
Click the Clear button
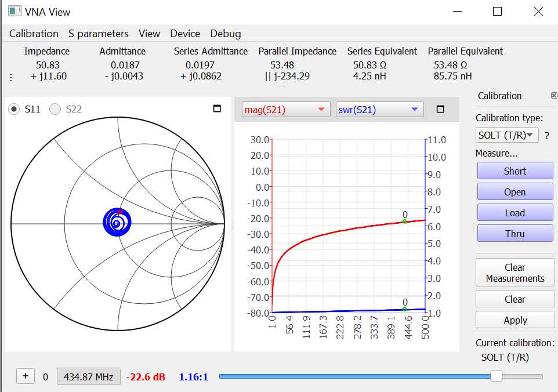click(515, 299)
